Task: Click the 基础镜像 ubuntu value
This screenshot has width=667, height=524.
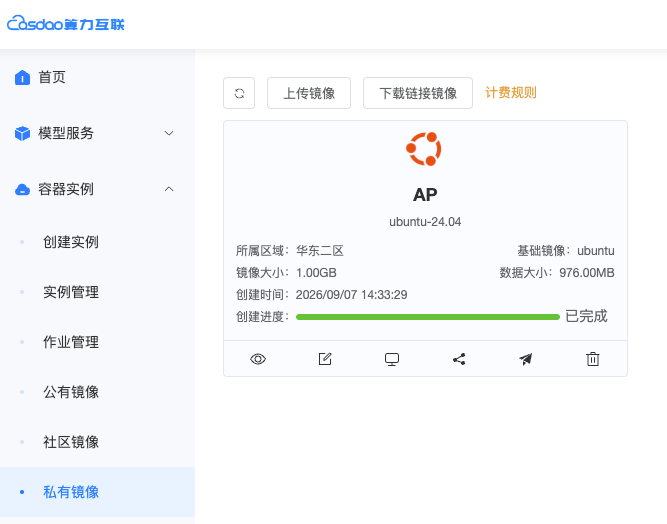Action: (x=596, y=251)
